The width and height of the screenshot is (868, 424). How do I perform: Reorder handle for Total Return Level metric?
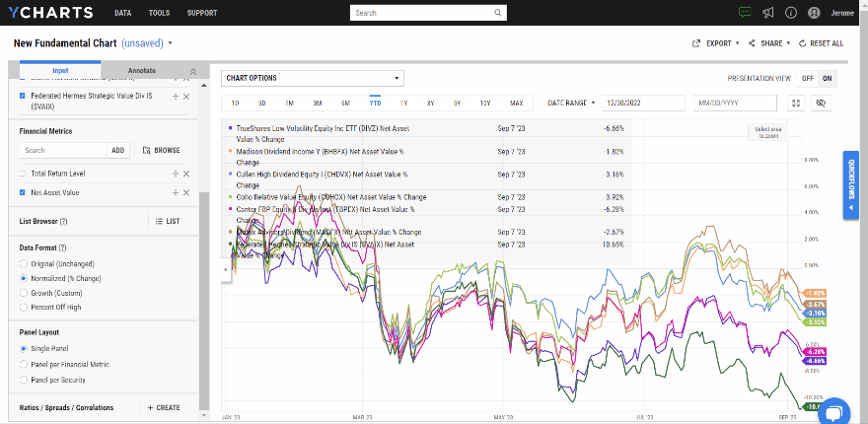point(175,174)
